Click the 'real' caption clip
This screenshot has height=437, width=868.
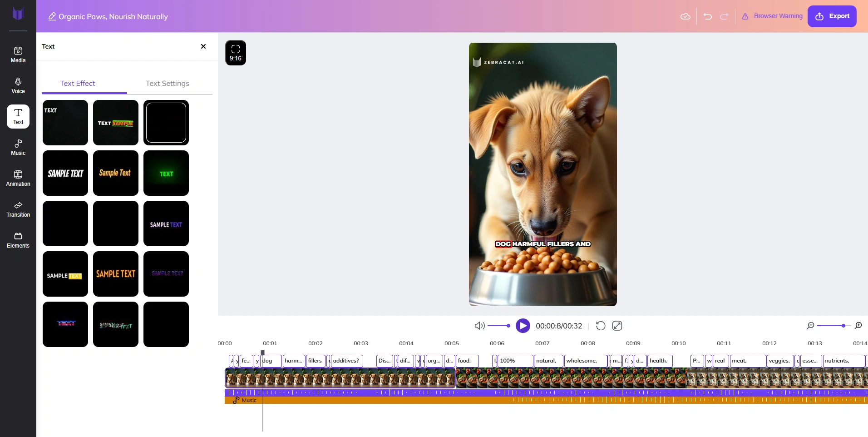(x=721, y=361)
